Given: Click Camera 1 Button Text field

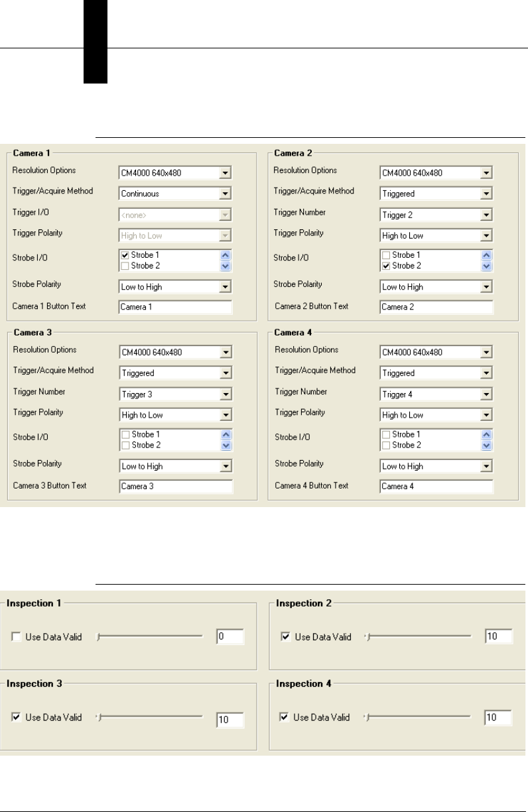Looking at the screenshot, I should (175, 308).
